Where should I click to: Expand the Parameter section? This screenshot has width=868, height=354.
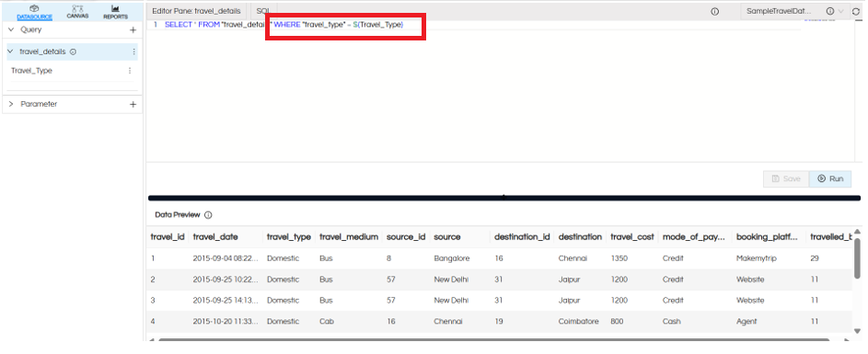[11, 104]
